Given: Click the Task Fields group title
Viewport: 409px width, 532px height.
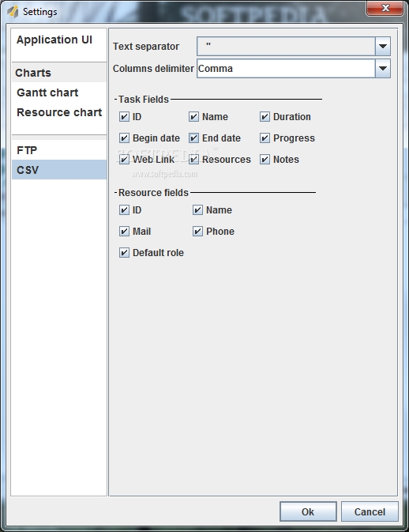Looking at the screenshot, I should click(144, 100).
